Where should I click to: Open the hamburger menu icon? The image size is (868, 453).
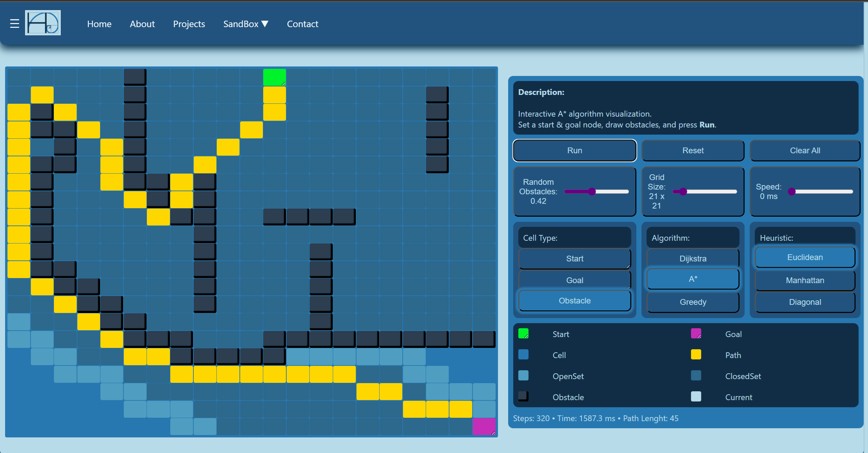[x=14, y=24]
